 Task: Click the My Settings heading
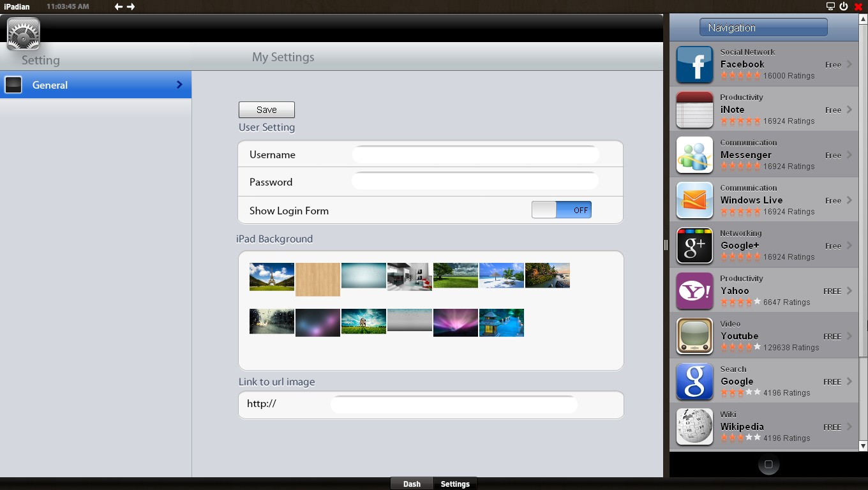click(x=283, y=57)
